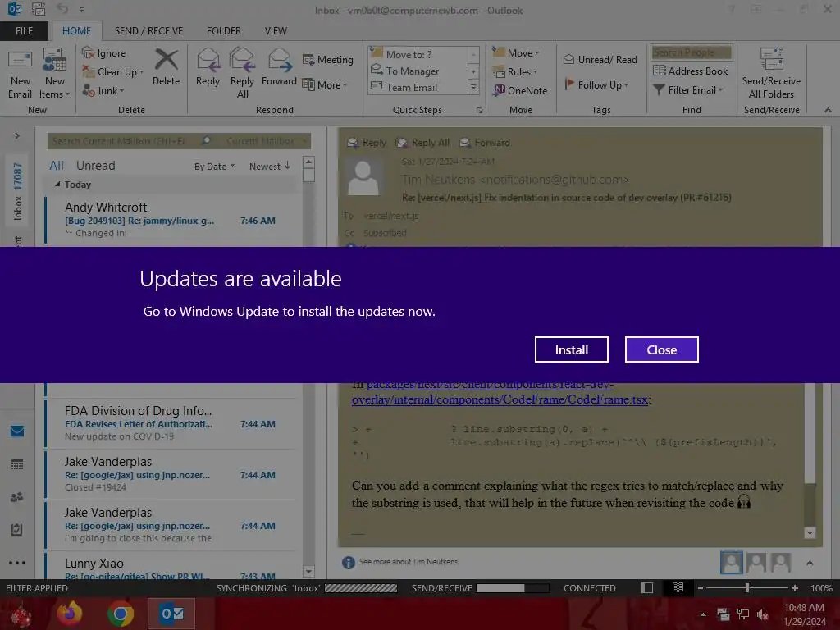Collapse the Today group
This screenshot has height=630, width=840.
coord(57,185)
